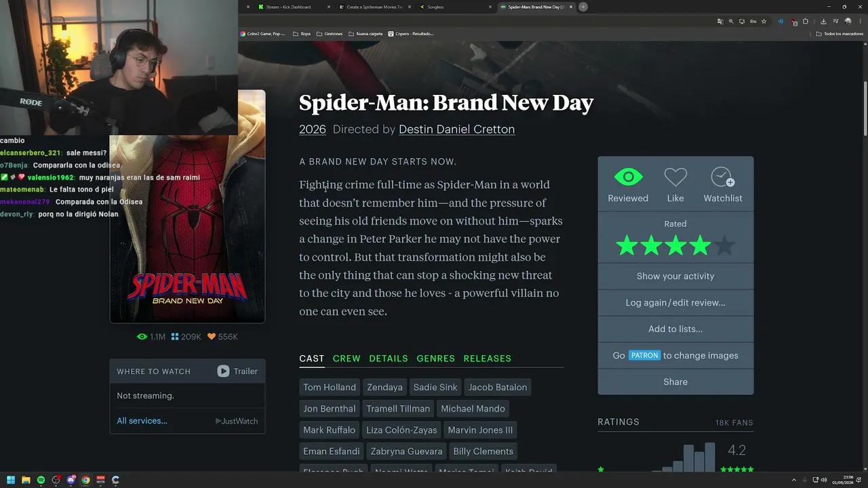The image size is (868, 488).
Task: Play the Trailer with play icon
Action: click(237, 371)
